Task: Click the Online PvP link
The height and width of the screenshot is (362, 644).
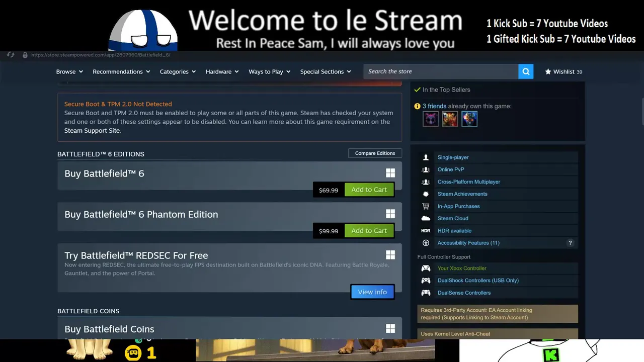Action: tap(451, 169)
